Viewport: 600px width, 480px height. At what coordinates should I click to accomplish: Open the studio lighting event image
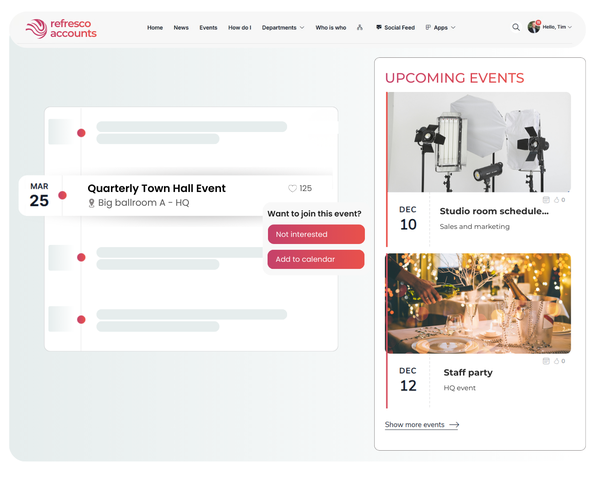pyautogui.click(x=479, y=142)
